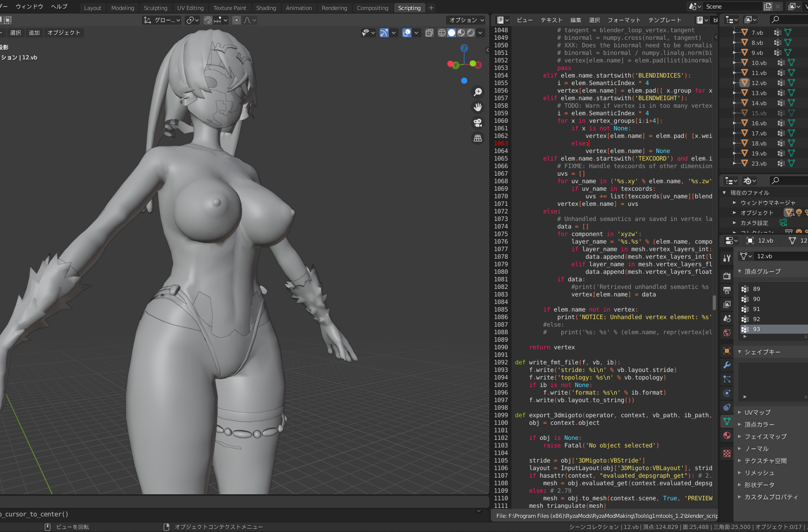Click the Scene name field
The height and width of the screenshot is (532, 808).
pos(733,7)
